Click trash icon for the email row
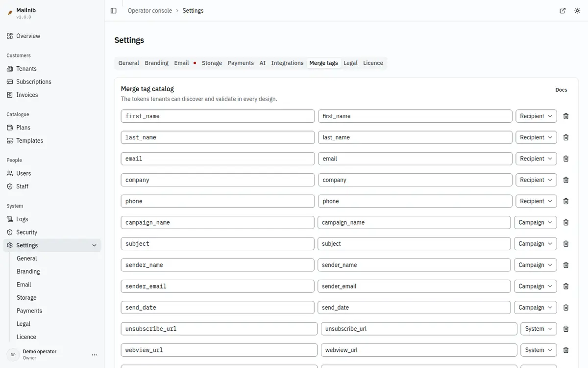The image size is (588, 368). pyautogui.click(x=566, y=158)
